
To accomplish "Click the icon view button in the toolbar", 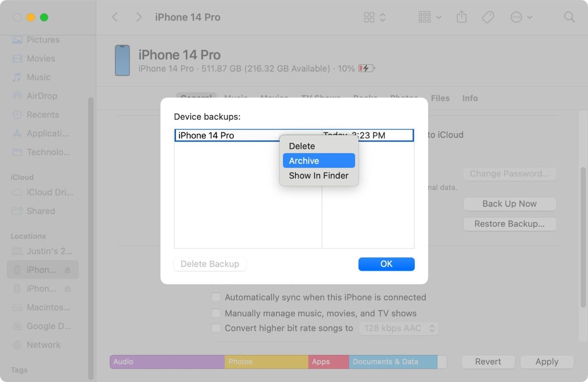I will pyautogui.click(x=370, y=17).
